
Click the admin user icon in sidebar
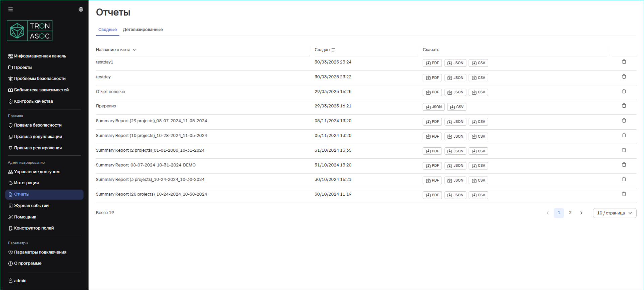point(10,281)
